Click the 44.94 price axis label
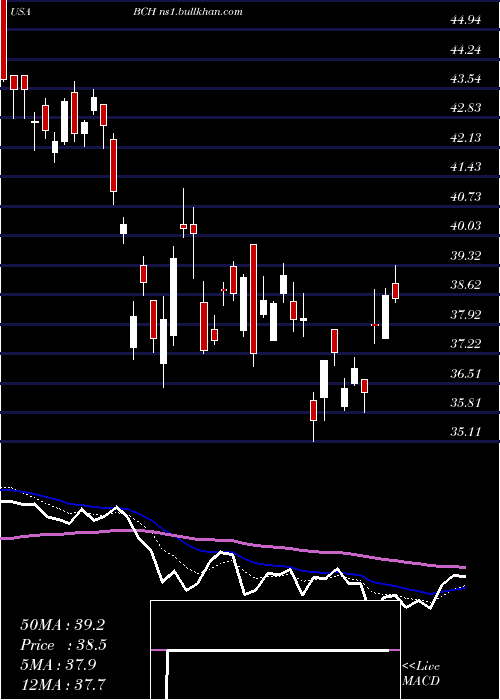The height and width of the screenshot is (700, 500). pyautogui.click(x=466, y=20)
